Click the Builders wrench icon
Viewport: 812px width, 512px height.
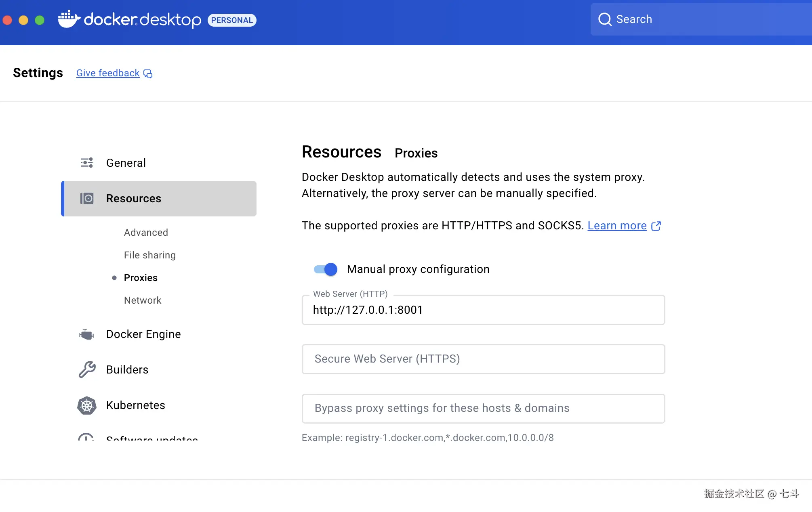pyautogui.click(x=87, y=369)
